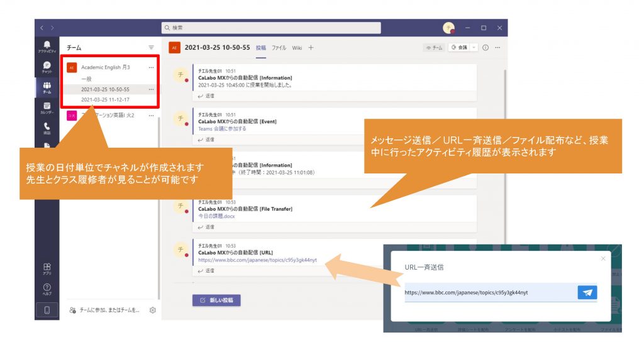Switch to the Wiki tab
This screenshot has width=644, height=362.
point(297,48)
